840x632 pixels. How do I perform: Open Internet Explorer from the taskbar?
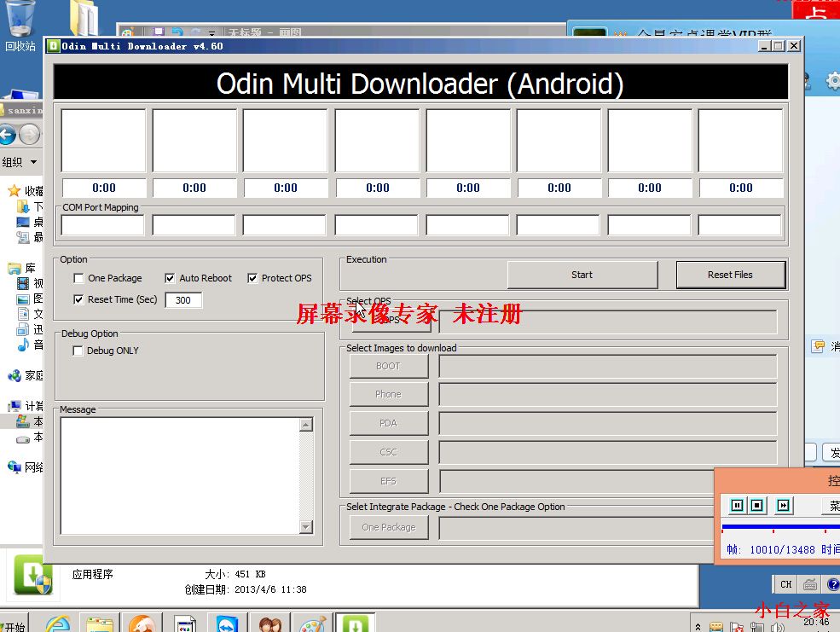click(57, 623)
